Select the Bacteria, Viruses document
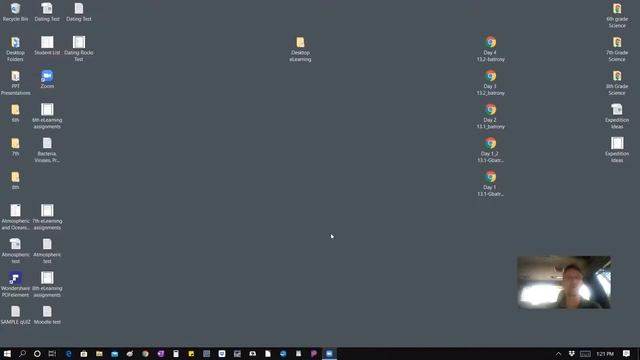Viewport: 640px width, 360px height. pos(47,150)
